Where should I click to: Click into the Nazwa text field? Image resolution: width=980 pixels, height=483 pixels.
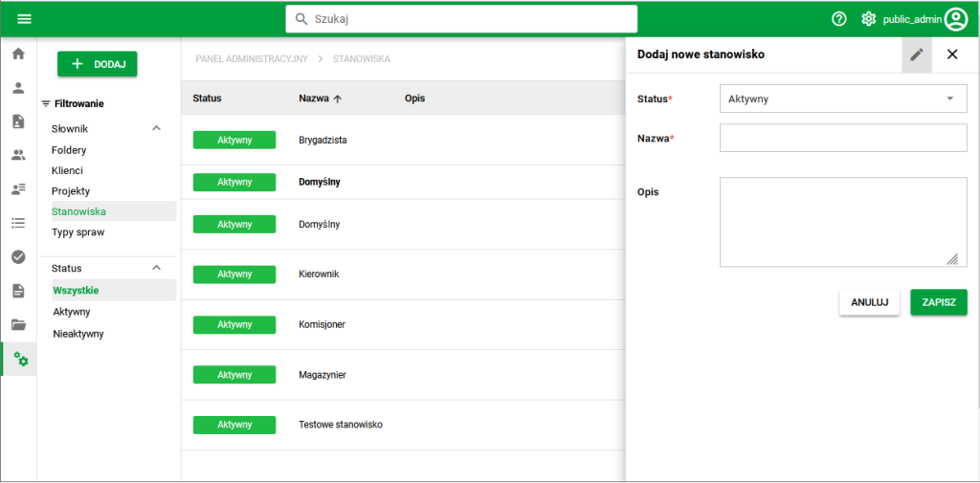tap(842, 139)
